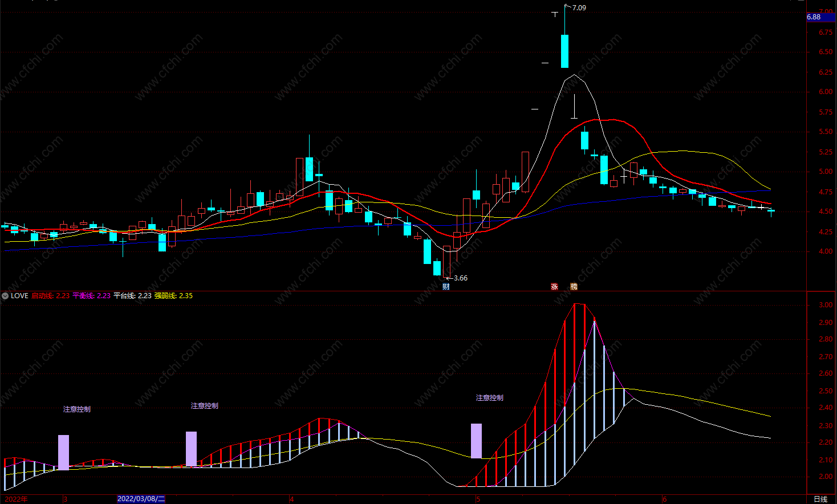Screen dimensions: 837x504
Task: Click the 涨 limit-up marker icon
Action: (x=554, y=286)
